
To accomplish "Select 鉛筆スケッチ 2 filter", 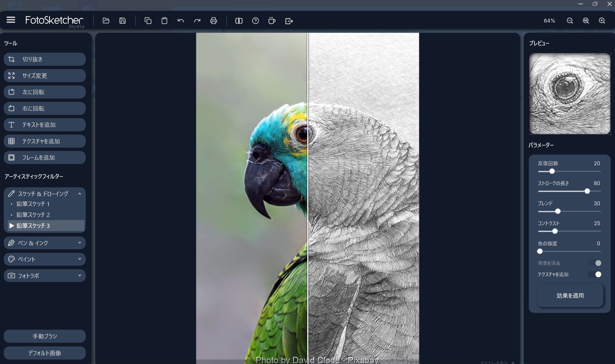I will tap(33, 215).
